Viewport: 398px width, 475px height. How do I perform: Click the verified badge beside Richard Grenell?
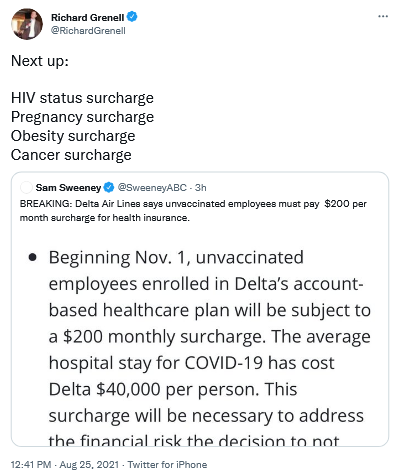[132, 17]
